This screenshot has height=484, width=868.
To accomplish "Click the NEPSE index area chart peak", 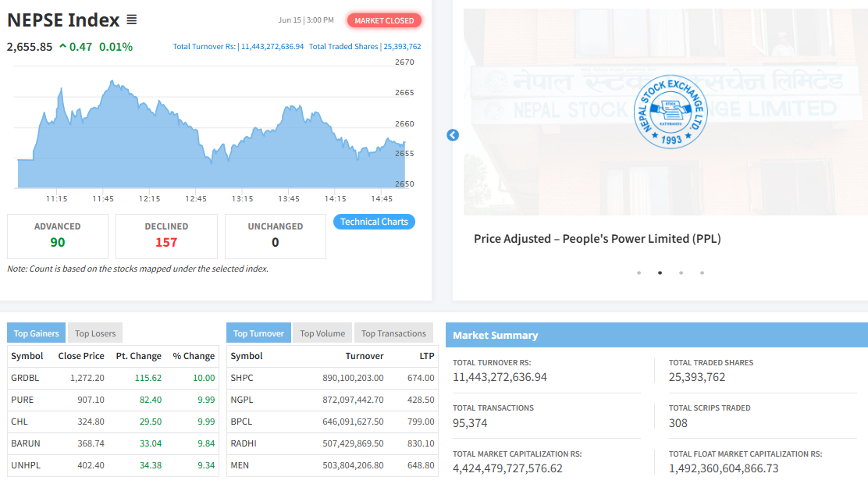I will coord(114,83).
